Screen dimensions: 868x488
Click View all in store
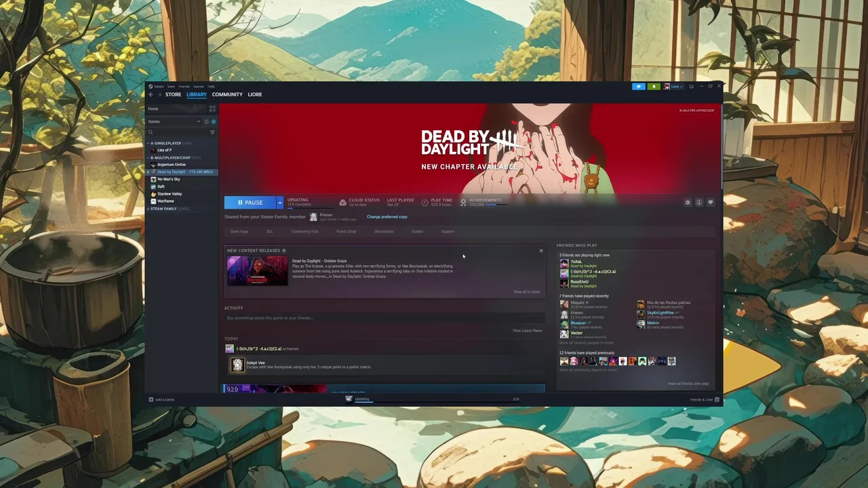pos(526,291)
